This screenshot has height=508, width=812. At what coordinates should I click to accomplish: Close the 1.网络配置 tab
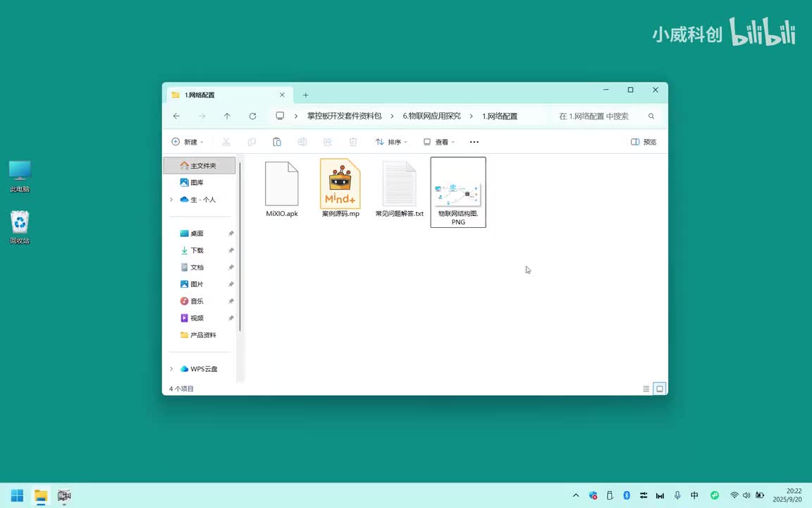pos(282,95)
